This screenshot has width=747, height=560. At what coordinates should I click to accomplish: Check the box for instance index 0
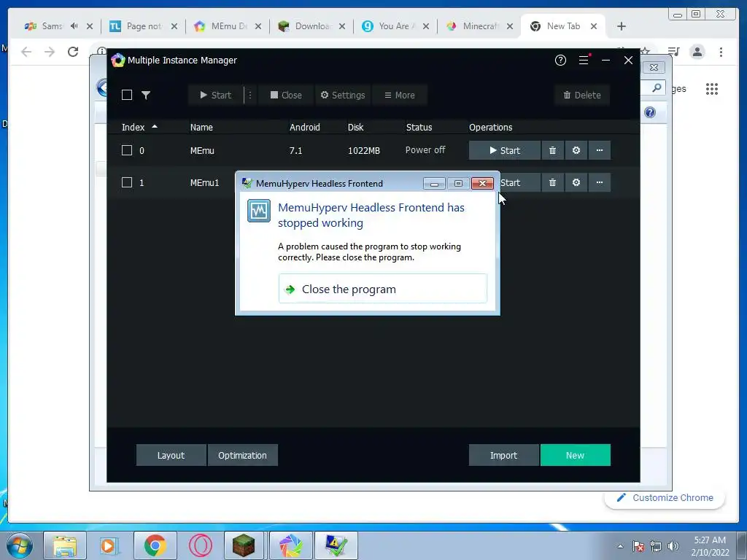click(x=127, y=150)
